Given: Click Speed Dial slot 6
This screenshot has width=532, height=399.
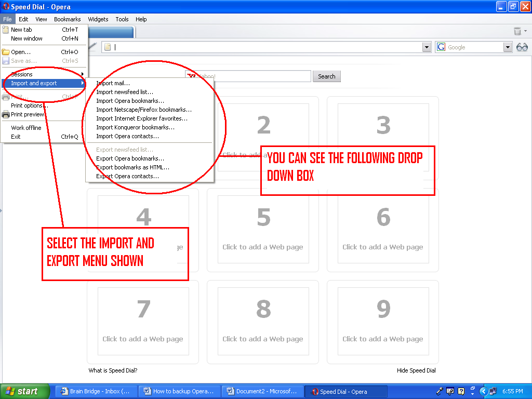Looking at the screenshot, I should (383, 229).
